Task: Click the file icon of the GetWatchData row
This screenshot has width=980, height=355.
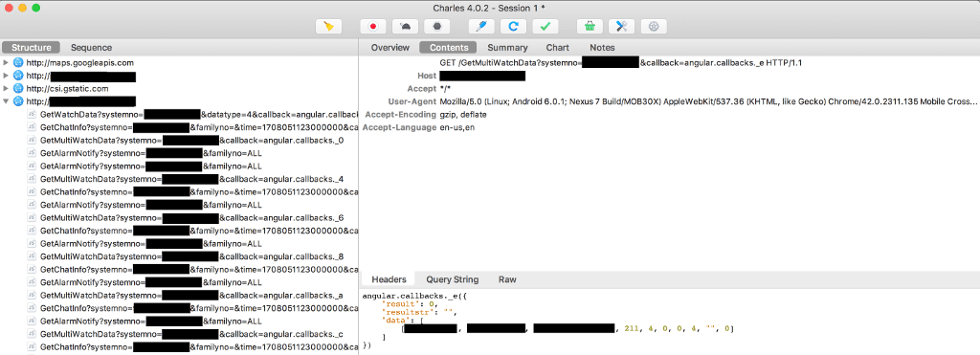Action: click(x=32, y=115)
